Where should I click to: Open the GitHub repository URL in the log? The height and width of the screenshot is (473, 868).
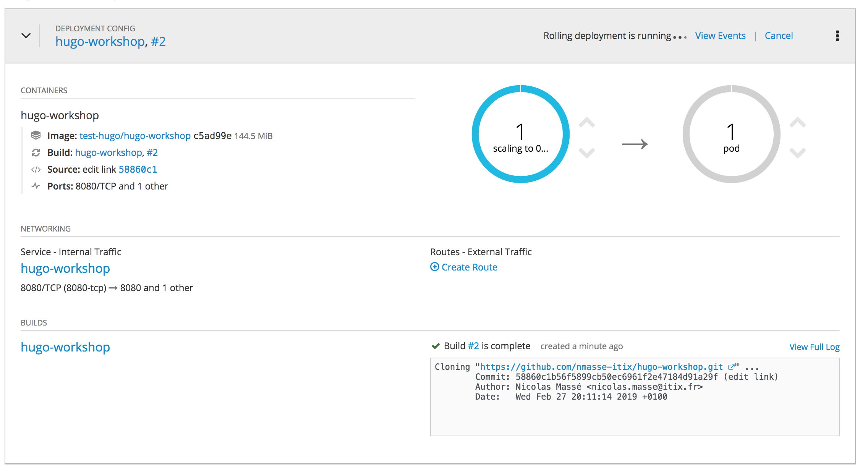[601, 367]
